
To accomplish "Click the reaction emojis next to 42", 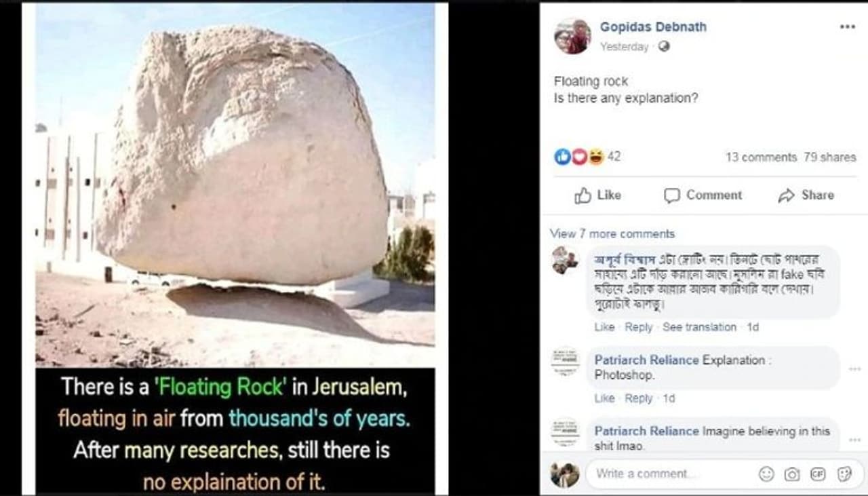I will (x=579, y=157).
